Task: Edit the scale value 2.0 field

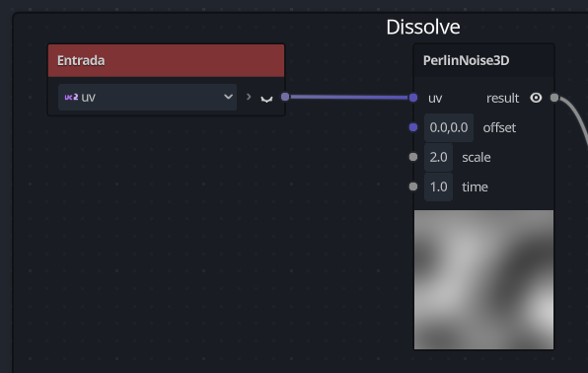Action: pyautogui.click(x=438, y=157)
